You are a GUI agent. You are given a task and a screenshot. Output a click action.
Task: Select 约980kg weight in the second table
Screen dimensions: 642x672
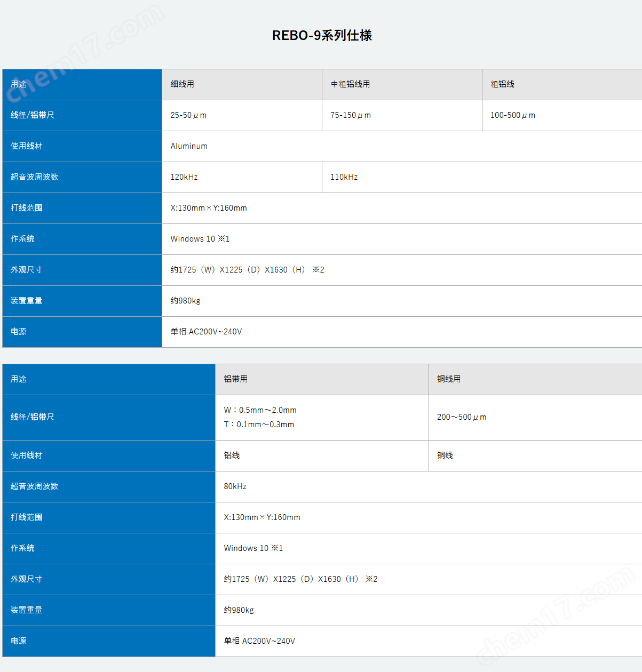tap(239, 610)
